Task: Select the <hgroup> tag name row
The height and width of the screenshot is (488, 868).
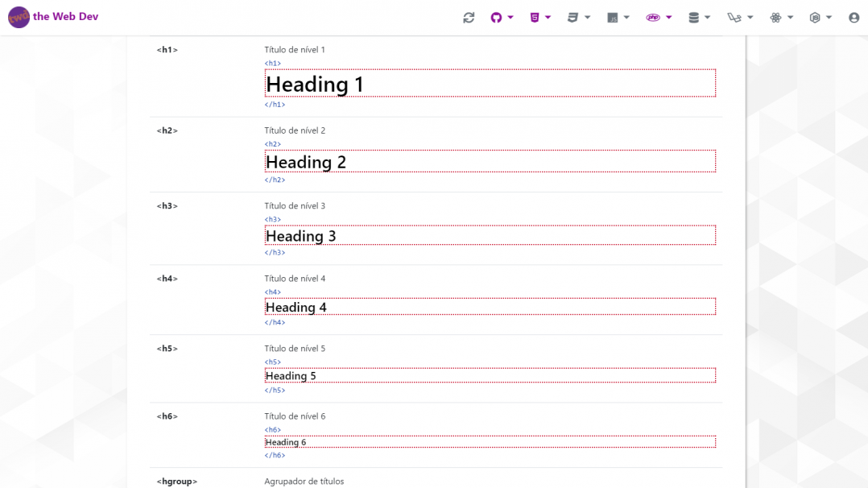Action: (177, 482)
